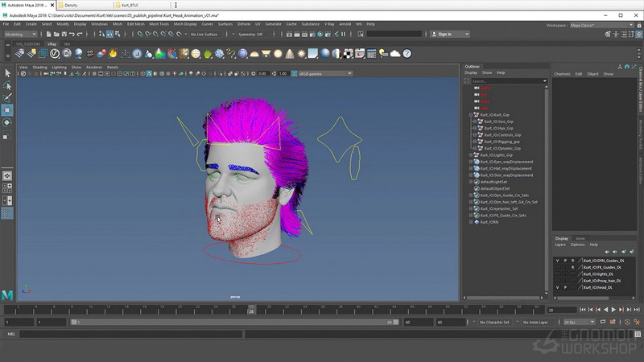This screenshot has width=644, height=362.
Task: Click the checkerboard shelf icon
Action: pyautogui.click(x=348, y=53)
